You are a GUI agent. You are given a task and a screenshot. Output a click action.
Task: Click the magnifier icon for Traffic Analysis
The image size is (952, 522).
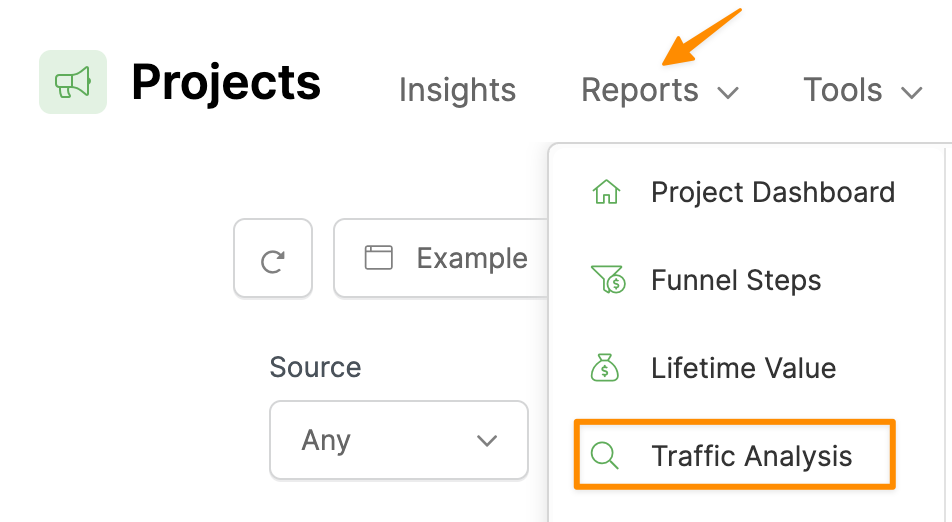pos(605,456)
